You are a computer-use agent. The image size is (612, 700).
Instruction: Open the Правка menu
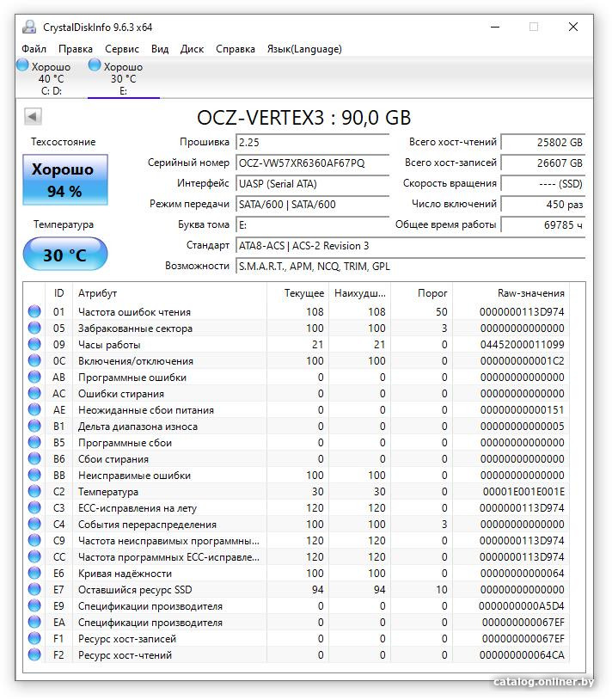coord(76,49)
